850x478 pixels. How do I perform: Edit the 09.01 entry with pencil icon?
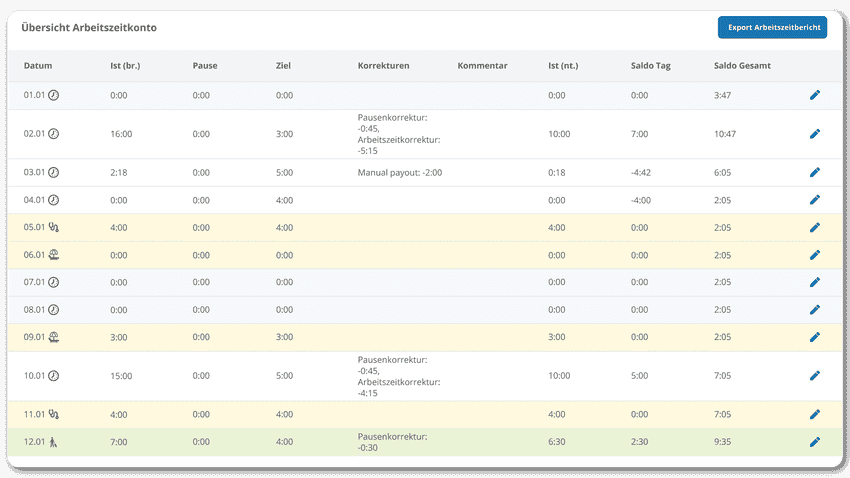coord(815,337)
